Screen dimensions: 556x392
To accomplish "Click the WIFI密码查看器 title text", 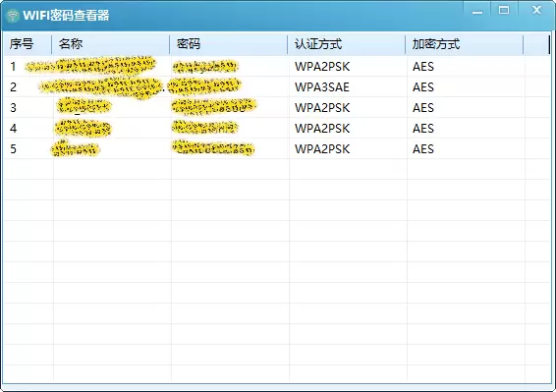I will (66, 16).
